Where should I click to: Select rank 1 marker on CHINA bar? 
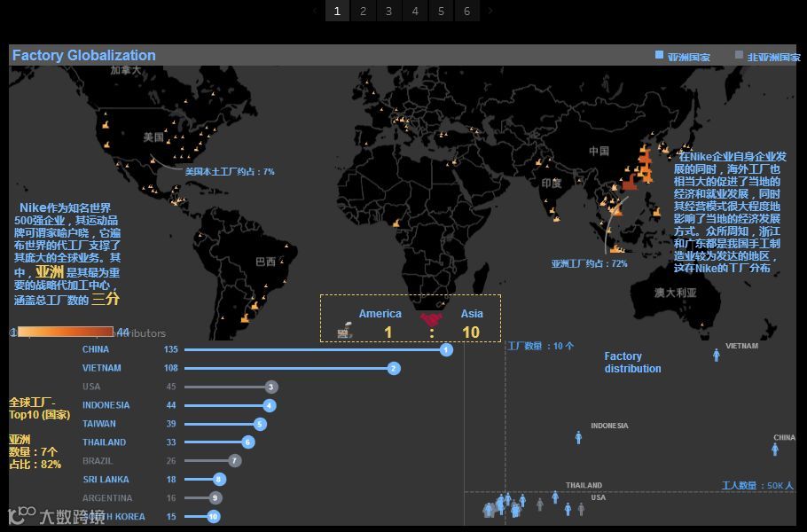coord(446,350)
